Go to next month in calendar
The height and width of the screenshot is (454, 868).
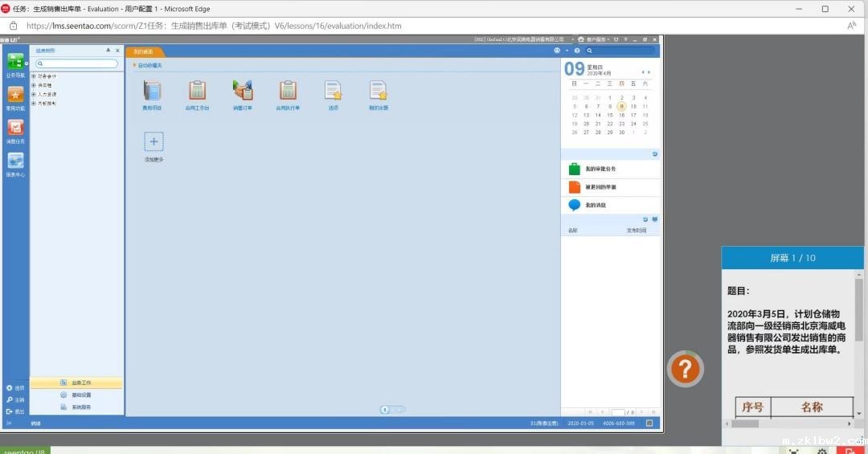[649, 72]
